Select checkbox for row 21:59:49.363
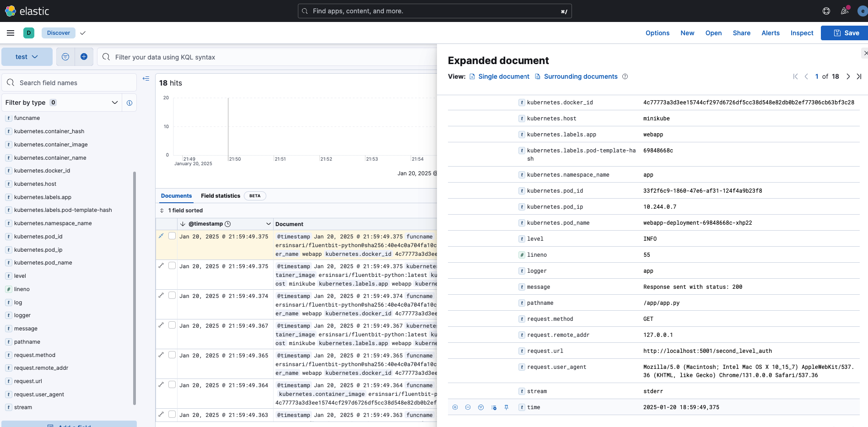This screenshot has width=868, height=427. point(172,414)
